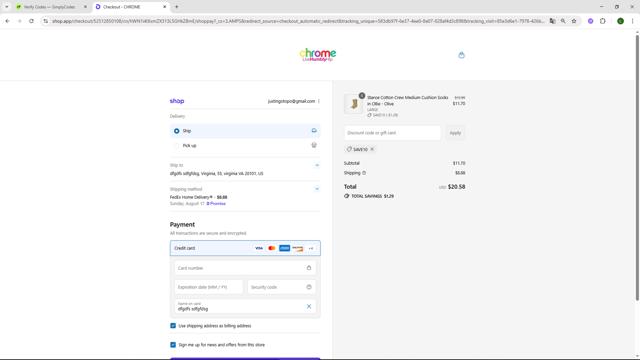
Task: Click the Subtotal amount $11.70
Action: point(459,163)
